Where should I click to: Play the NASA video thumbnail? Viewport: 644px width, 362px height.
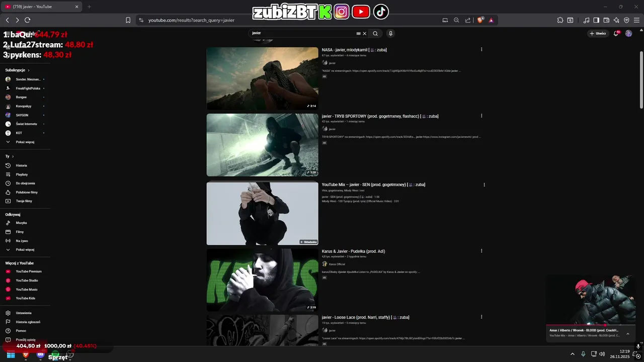[262, 78]
